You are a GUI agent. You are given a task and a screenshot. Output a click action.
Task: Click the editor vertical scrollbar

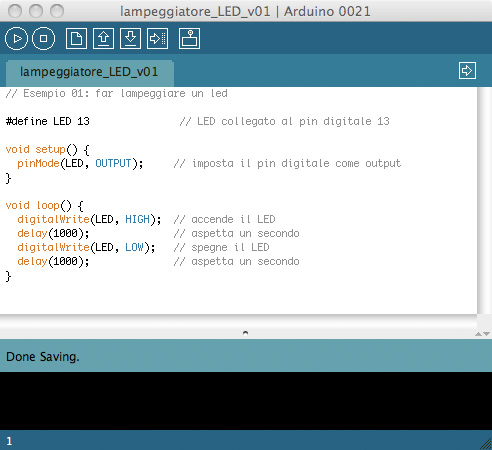coord(484,201)
